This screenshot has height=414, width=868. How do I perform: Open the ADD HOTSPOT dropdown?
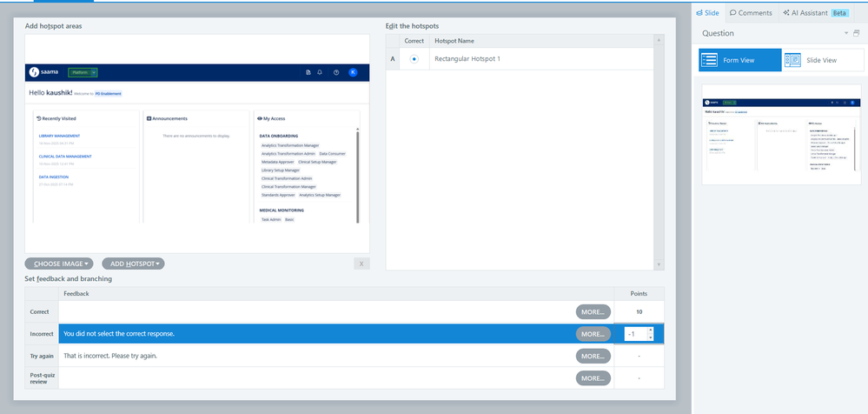[133, 264]
